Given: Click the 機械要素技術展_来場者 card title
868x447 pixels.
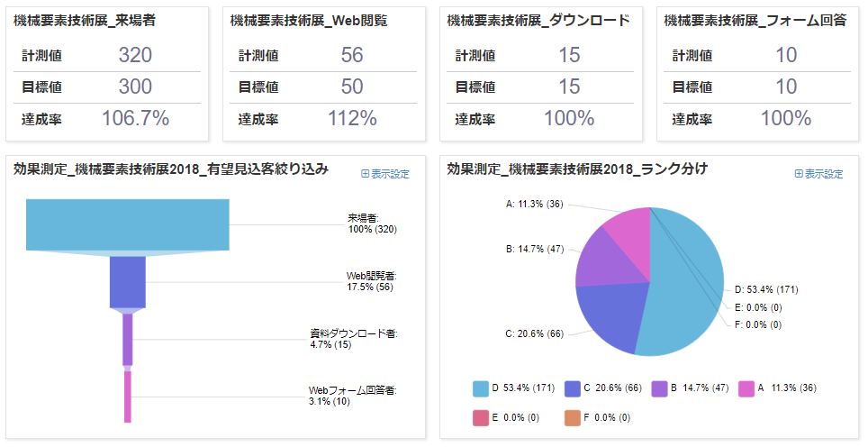Looking at the screenshot, I should coord(85,20).
